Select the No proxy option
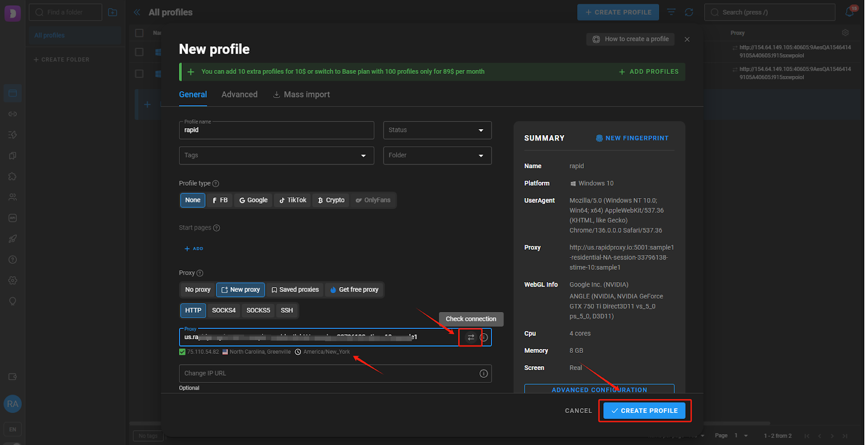Screen dimensions: 868x445 (197, 290)
